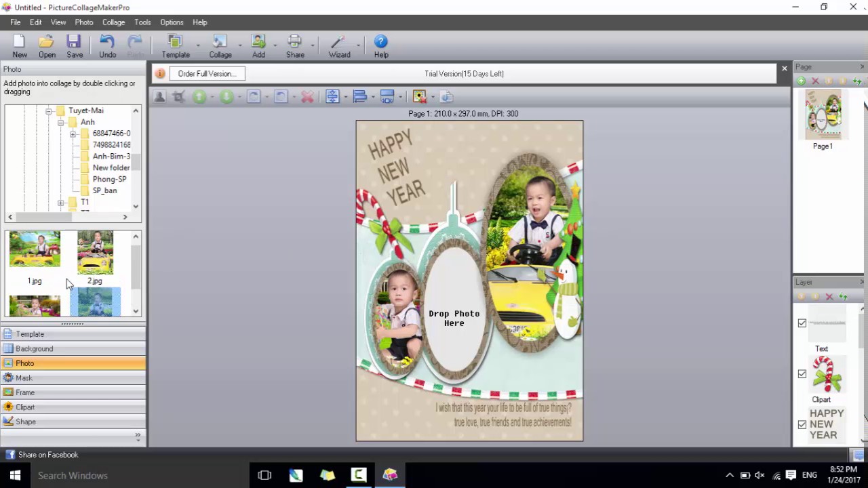Screen dimensions: 868x488
Task: Open the Photo menu
Action: tap(84, 22)
